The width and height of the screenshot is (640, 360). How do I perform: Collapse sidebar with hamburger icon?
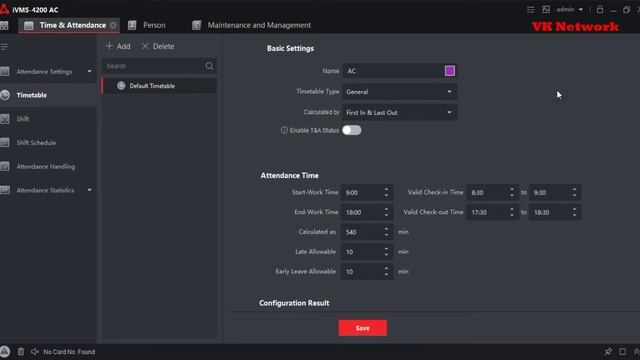tap(4, 47)
